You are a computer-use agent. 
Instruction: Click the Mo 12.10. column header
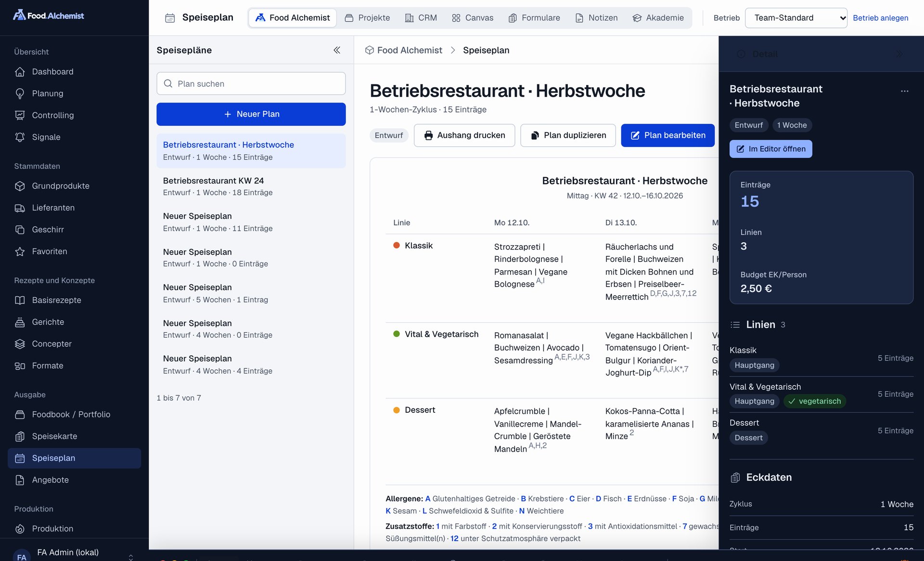(512, 222)
